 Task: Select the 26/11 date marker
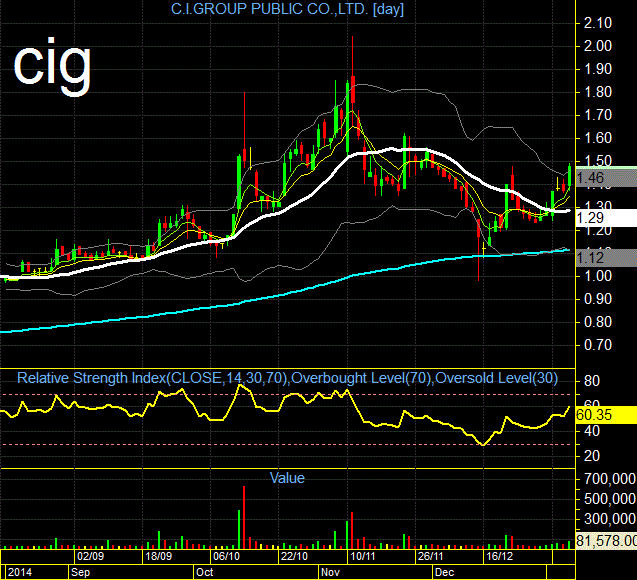(x=430, y=556)
